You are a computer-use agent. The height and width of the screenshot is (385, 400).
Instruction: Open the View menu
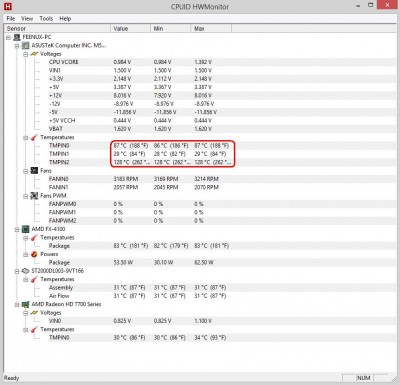(x=27, y=19)
